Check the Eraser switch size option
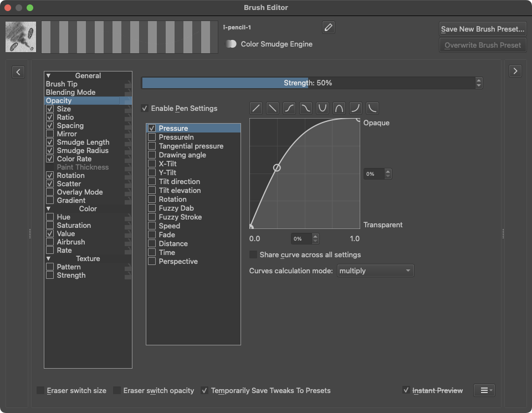532x413 pixels. click(41, 391)
